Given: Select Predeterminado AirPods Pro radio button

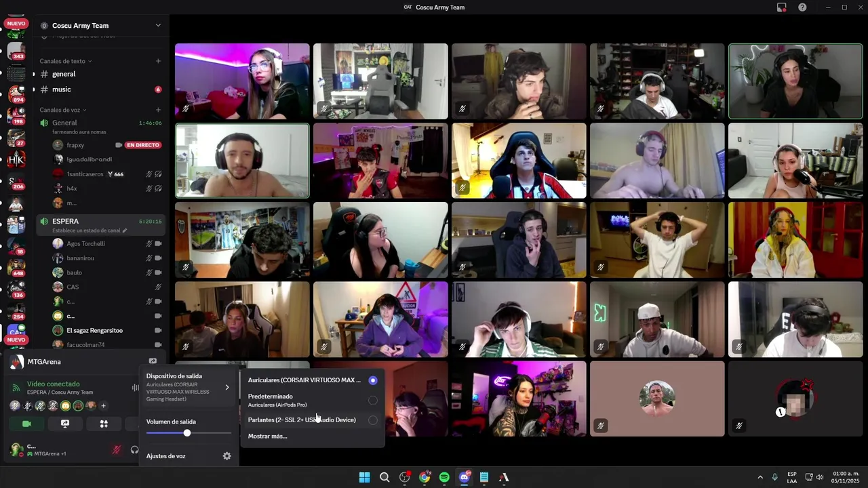Looking at the screenshot, I should click(x=373, y=401).
